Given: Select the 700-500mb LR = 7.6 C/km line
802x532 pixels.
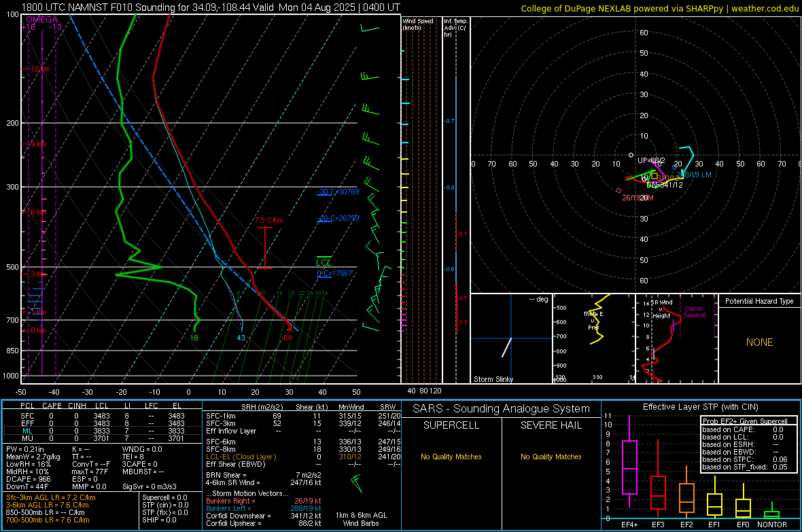Looking at the screenshot, I should 48,520.
